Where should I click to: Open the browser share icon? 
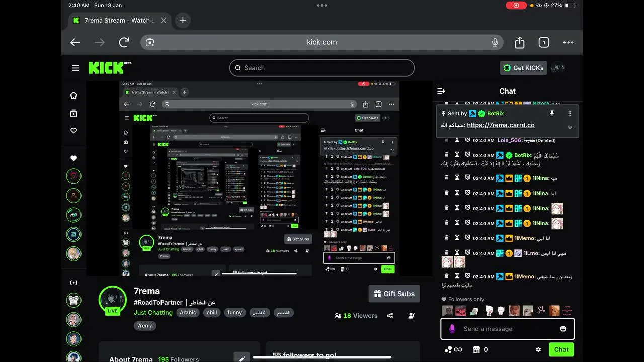[520, 42]
